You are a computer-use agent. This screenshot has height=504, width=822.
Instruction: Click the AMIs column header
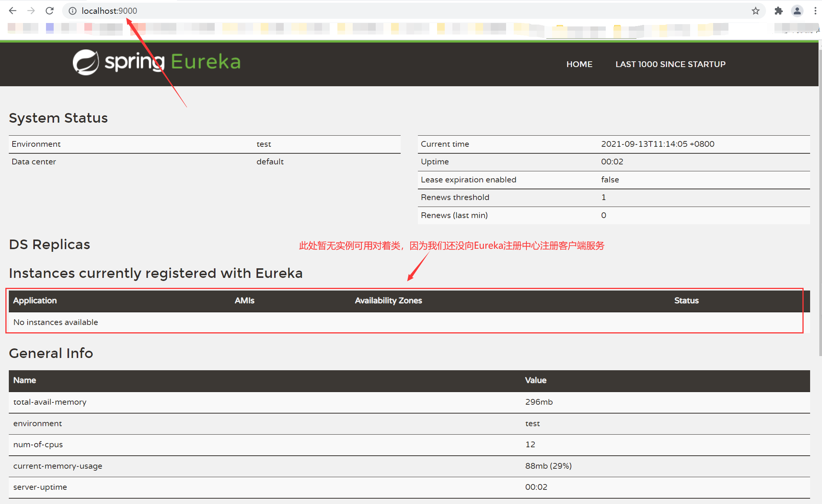244,300
